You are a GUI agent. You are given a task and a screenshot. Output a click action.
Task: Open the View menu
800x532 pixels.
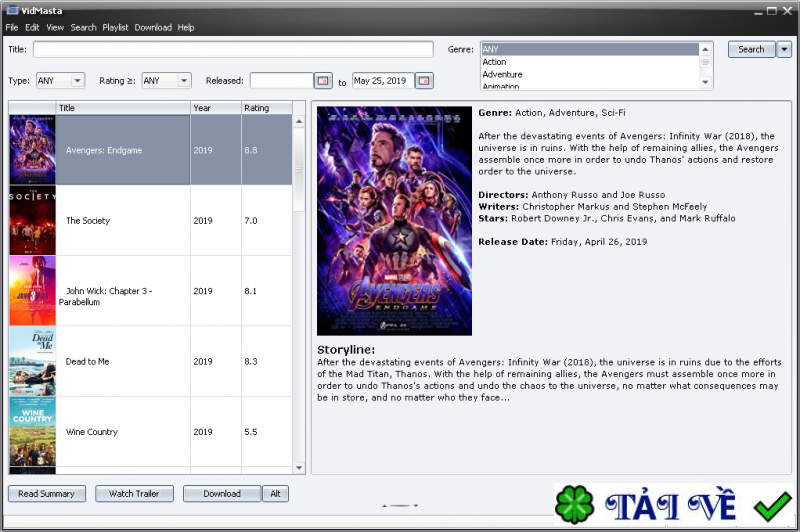click(55, 28)
